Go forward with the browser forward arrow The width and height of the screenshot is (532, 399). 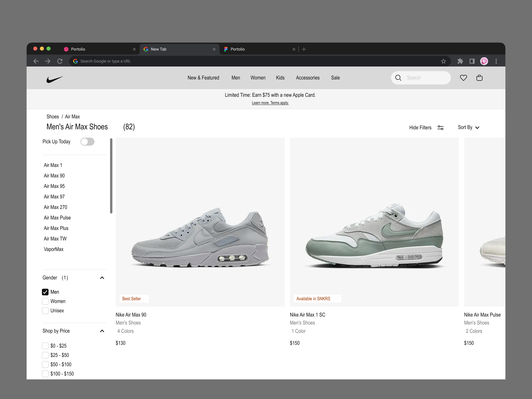point(48,61)
